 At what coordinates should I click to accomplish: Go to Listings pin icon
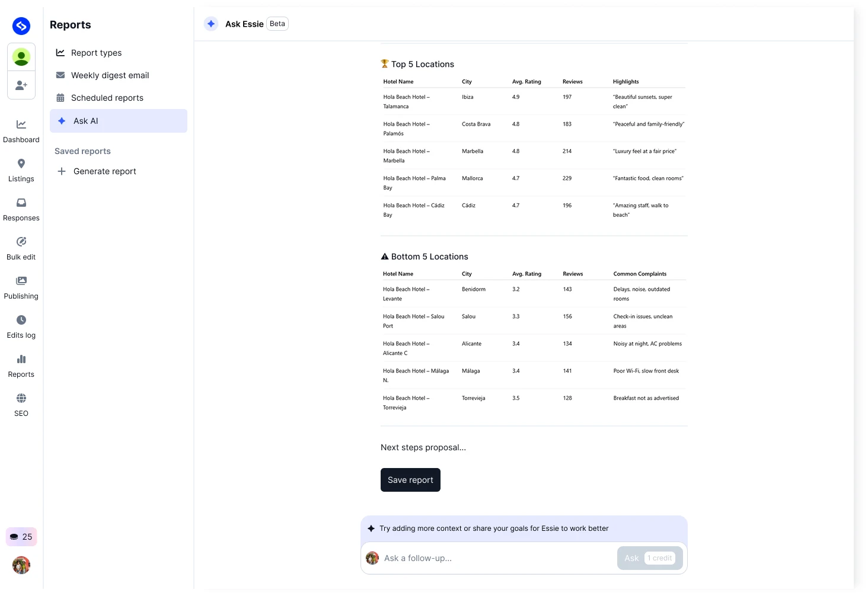tap(21, 164)
